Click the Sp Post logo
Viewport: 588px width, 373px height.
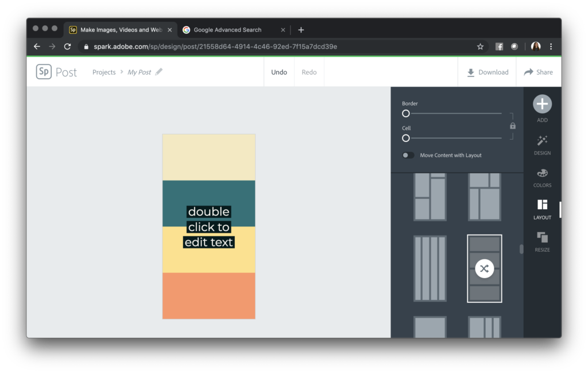click(56, 71)
